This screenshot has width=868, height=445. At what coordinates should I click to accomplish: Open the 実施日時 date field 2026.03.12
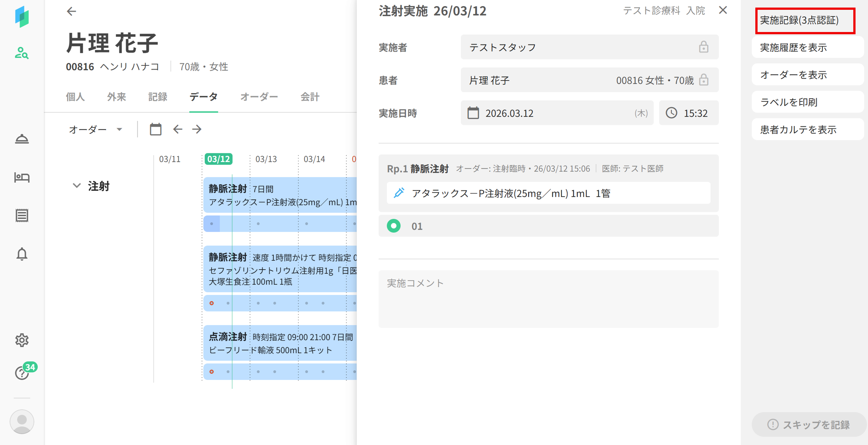pos(557,113)
